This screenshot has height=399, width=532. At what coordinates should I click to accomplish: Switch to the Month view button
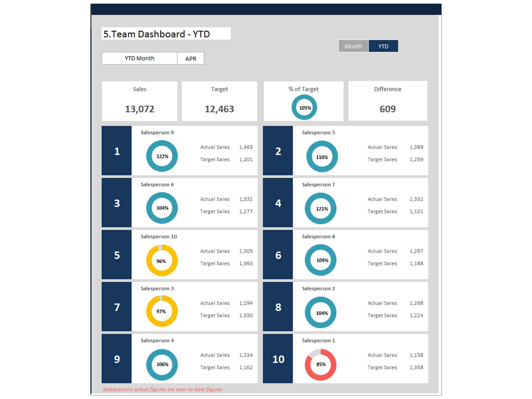(353, 46)
